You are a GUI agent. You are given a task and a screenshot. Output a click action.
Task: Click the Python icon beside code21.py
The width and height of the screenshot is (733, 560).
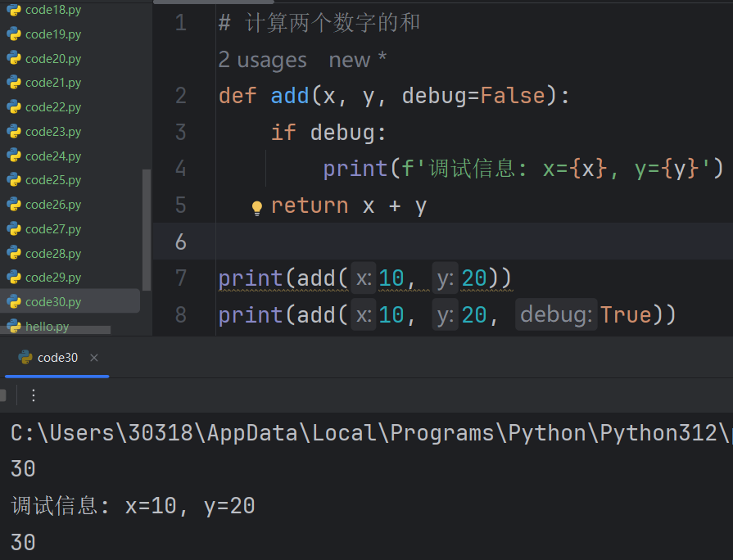point(13,83)
